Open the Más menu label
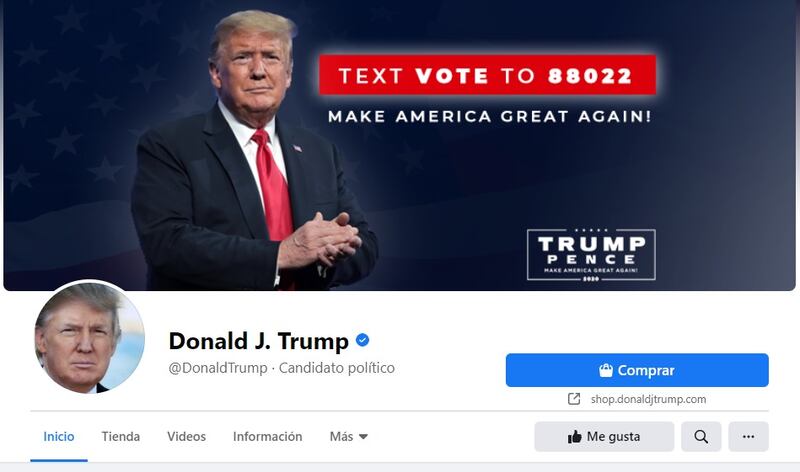This screenshot has height=472, width=800. coord(341,437)
